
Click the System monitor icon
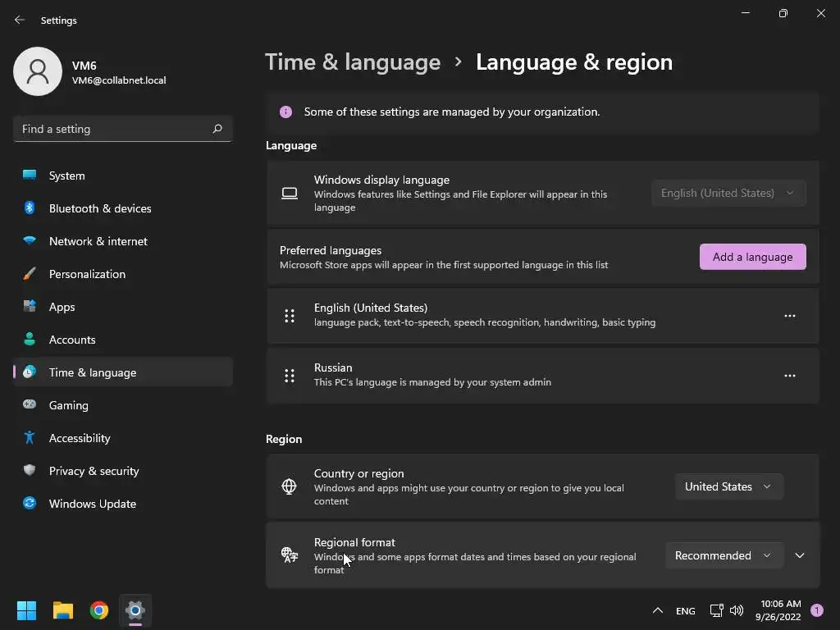(30, 176)
